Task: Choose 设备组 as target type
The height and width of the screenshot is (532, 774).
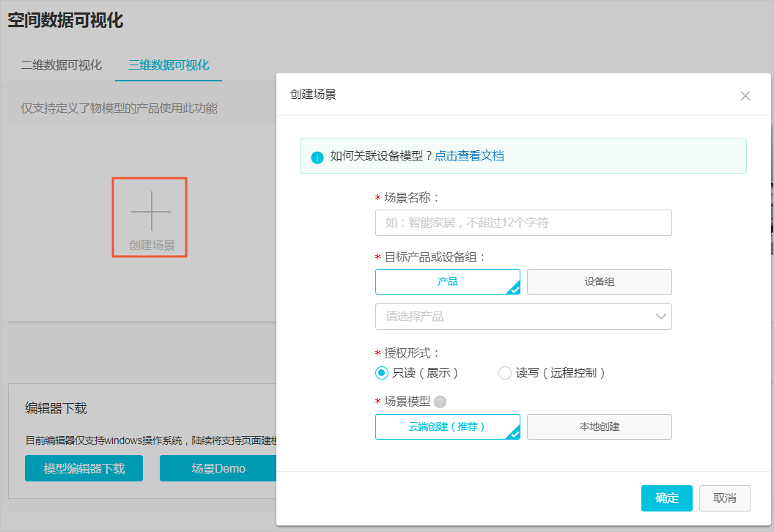Action: 599,281
